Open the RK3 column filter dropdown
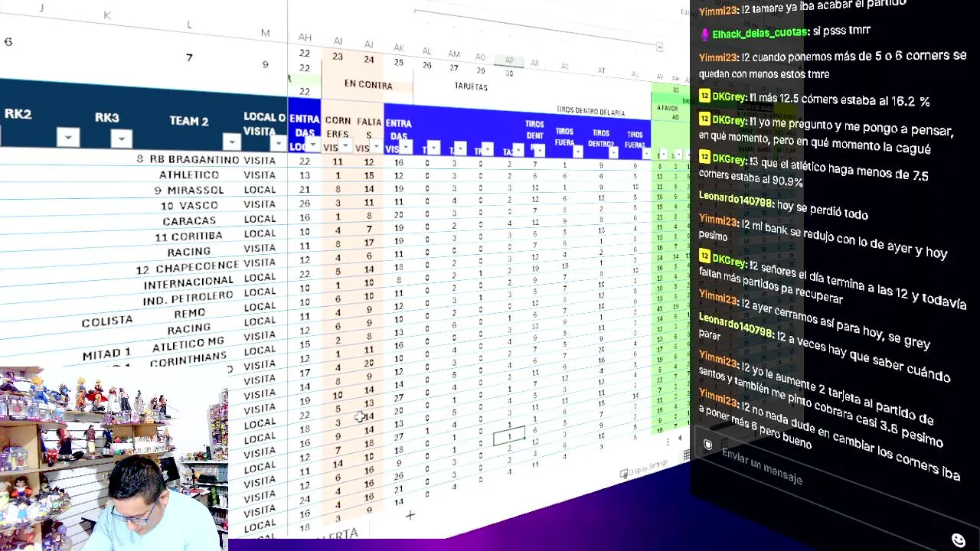This screenshot has height=551, width=980. coord(121,139)
